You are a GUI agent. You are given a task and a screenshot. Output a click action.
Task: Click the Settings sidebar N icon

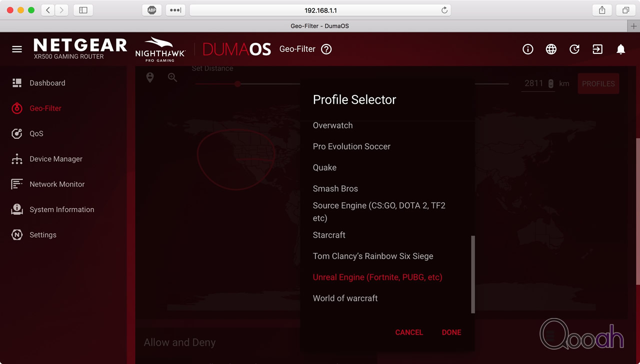point(17,235)
